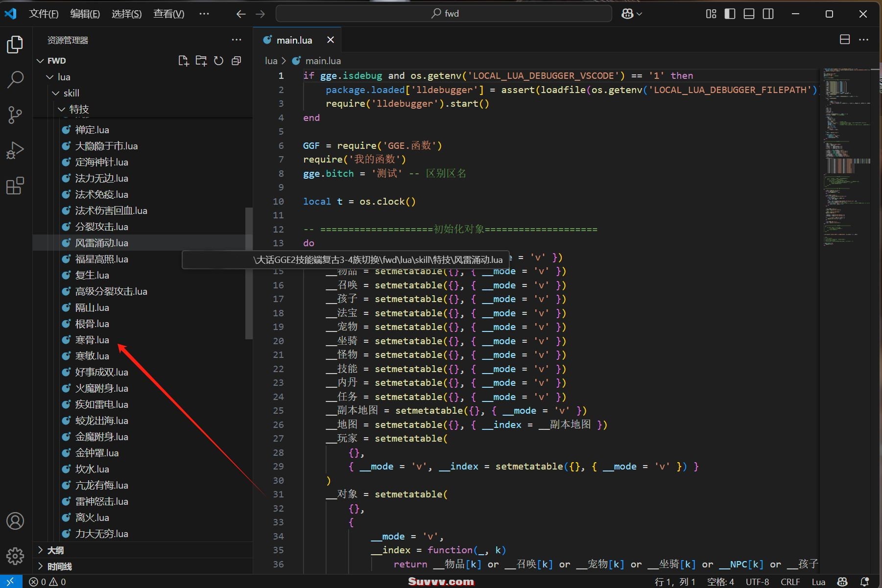Change indentation via 空格: 4

[x=720, y=582]
